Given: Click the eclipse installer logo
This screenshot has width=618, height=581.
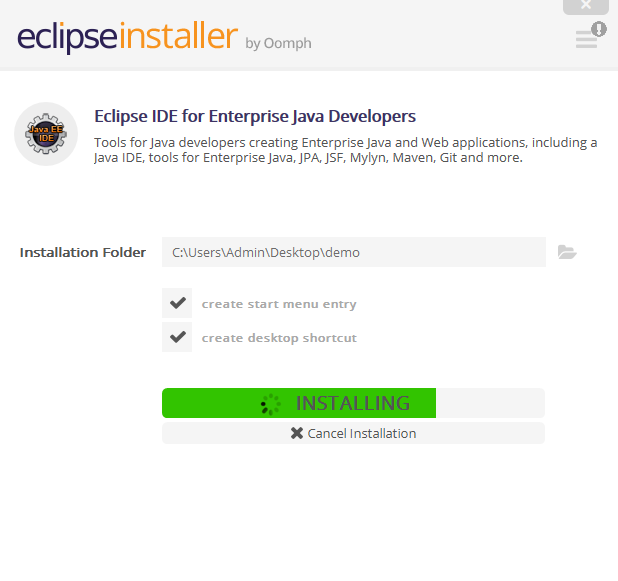Looking at the screenshot, I should click(127, 36).
